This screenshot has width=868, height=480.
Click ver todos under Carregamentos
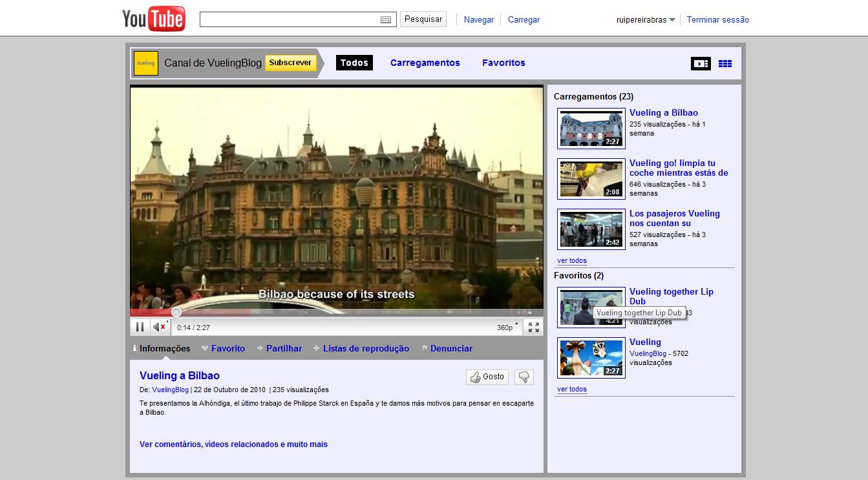(x=572, y=260)
